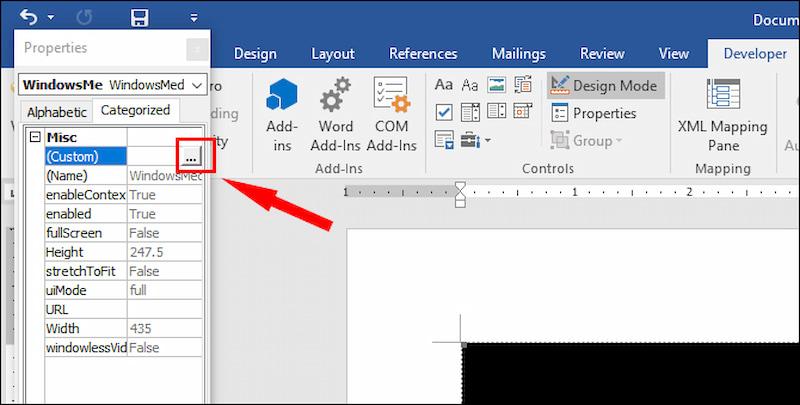Insert a Combo Box content control
The height and width of the screenshot is (405, 800).
tap(470, 112)
